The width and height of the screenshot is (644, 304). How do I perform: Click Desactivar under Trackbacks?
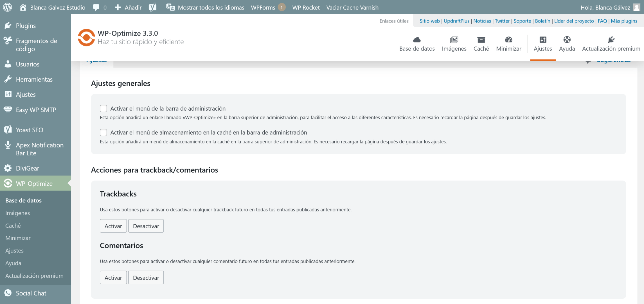click(146, 226)
